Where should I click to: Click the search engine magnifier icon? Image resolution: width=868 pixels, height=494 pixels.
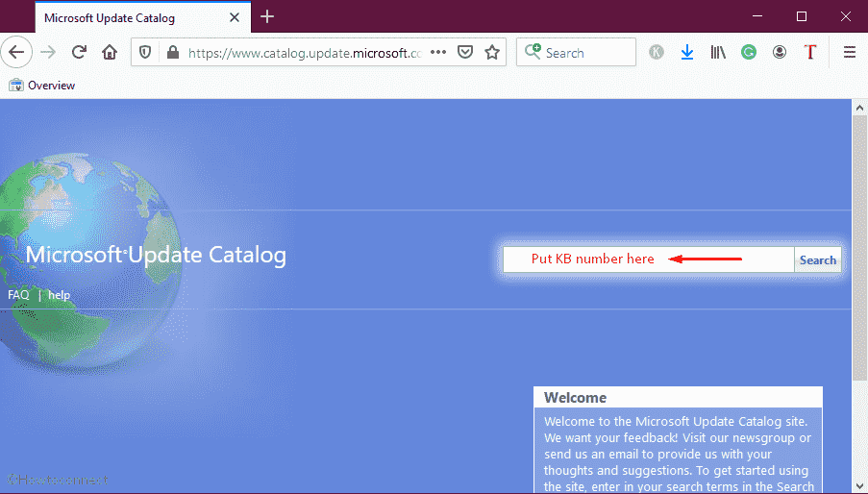tap(533, 52)
